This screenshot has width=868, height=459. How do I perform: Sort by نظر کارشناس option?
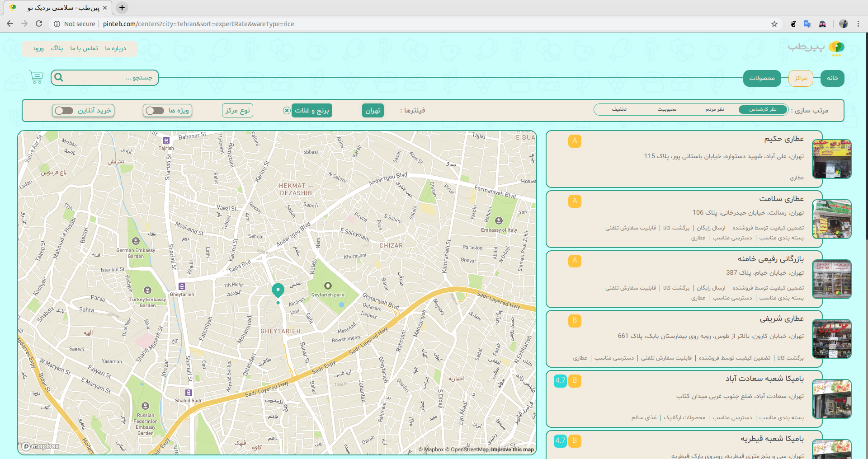click(763, 109)
